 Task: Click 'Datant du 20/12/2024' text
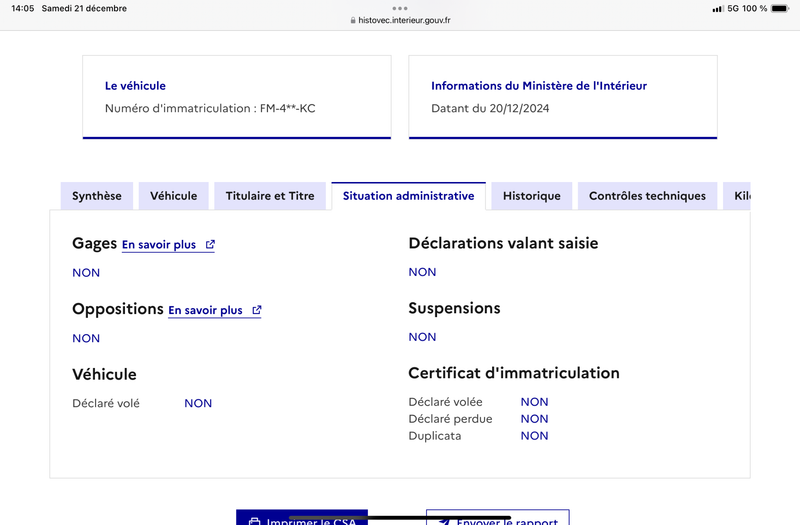(x=490, y=108)
